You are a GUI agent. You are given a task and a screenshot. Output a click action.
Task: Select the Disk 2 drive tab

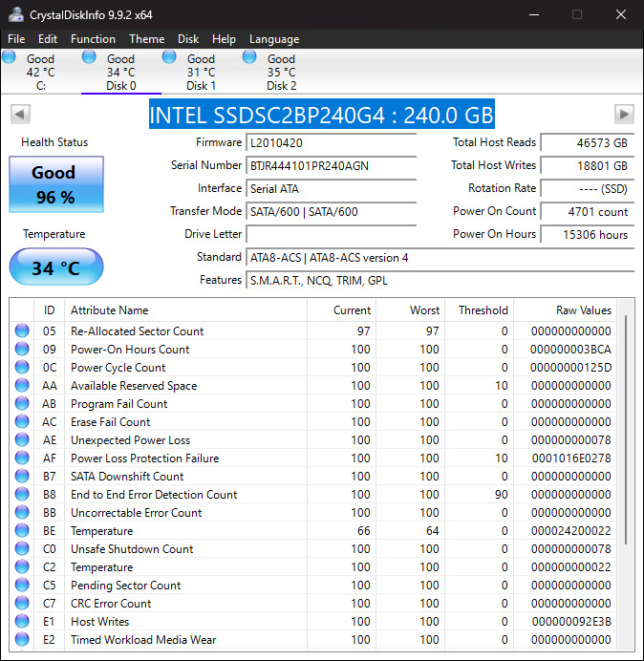(x=281, y=72)
